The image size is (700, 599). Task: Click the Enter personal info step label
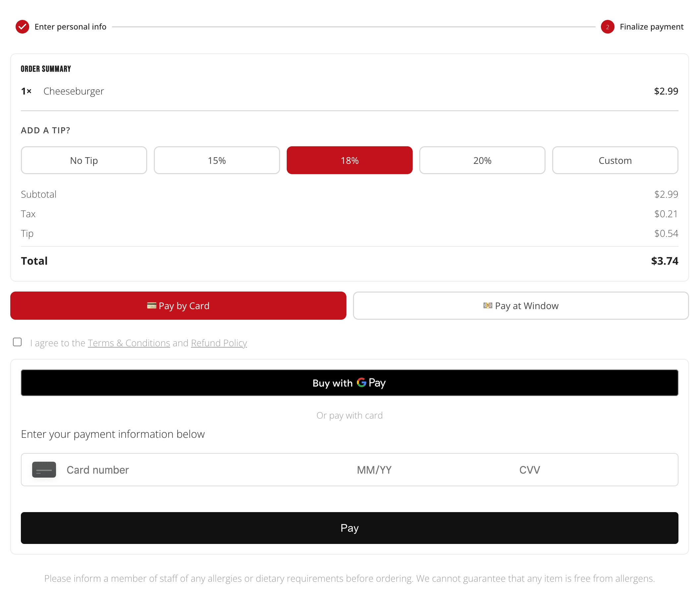70,27
